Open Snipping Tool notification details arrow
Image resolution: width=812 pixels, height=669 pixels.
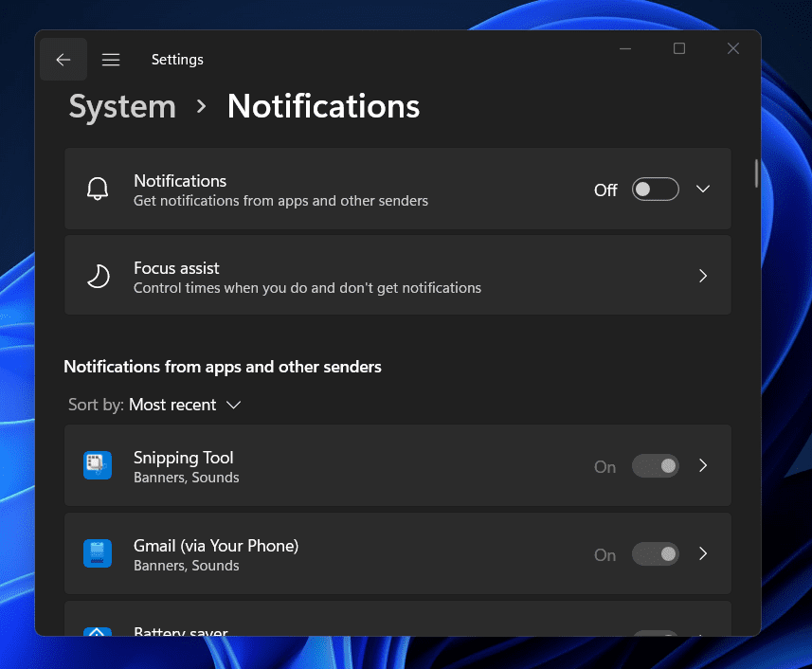(703, 465)
